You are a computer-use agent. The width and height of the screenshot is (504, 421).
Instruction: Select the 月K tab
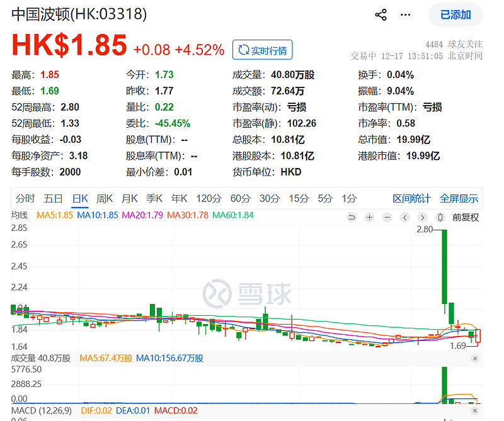(x=130, y=198)
